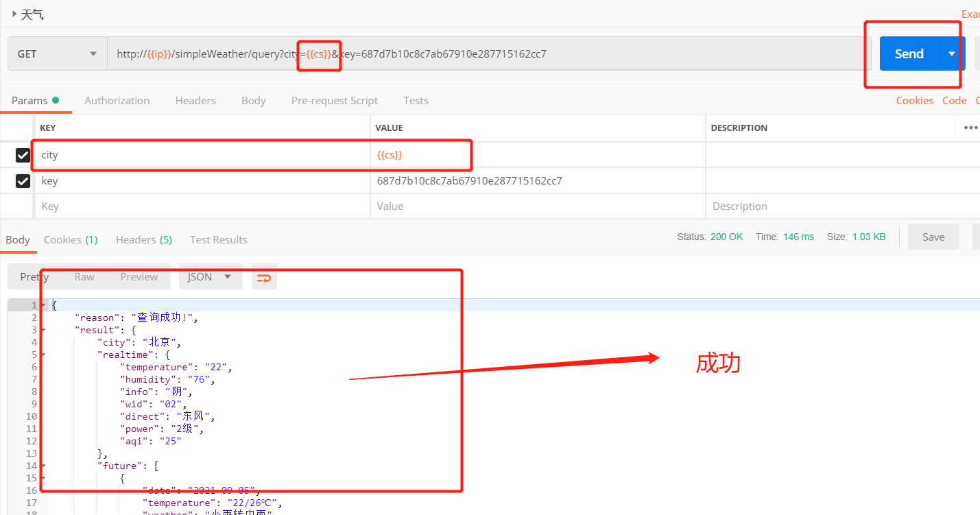Switch to the Authorization tab
This screenshot has height=515, width=980.
tap(117, 100)
